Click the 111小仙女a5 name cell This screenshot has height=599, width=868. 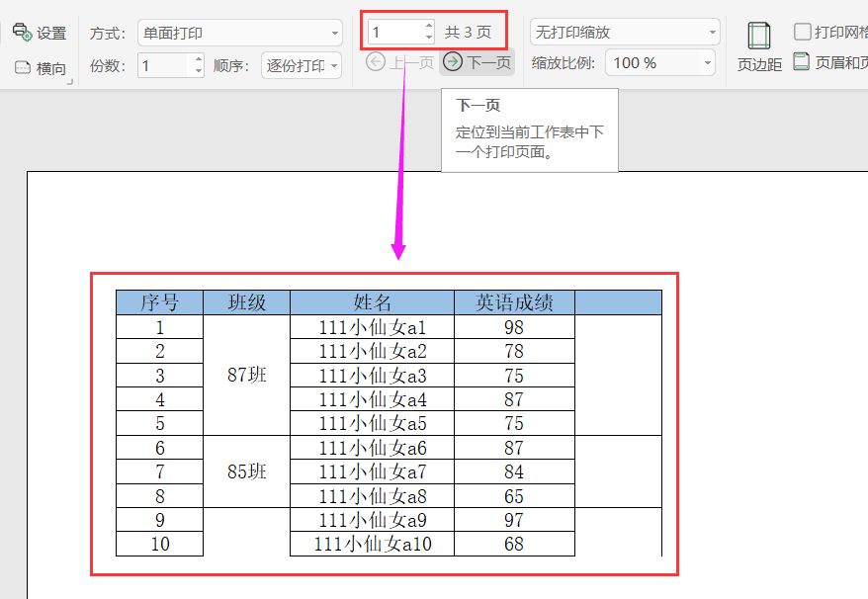372,423
